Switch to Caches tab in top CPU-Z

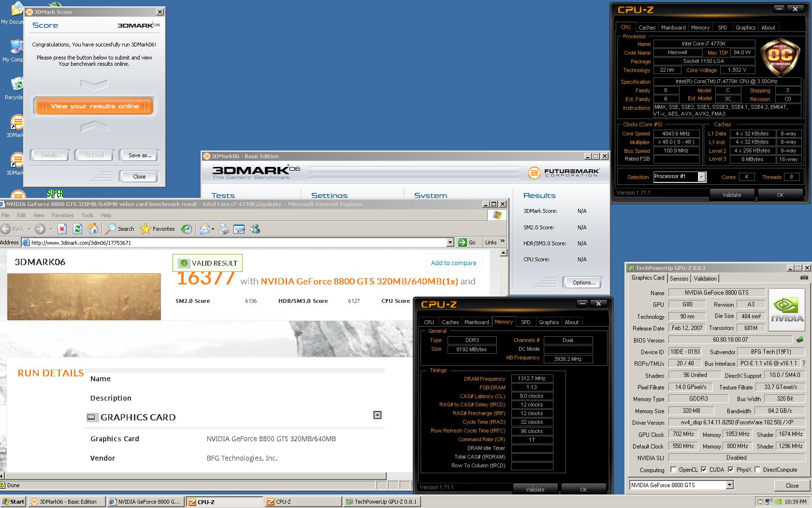coord(647,28)
